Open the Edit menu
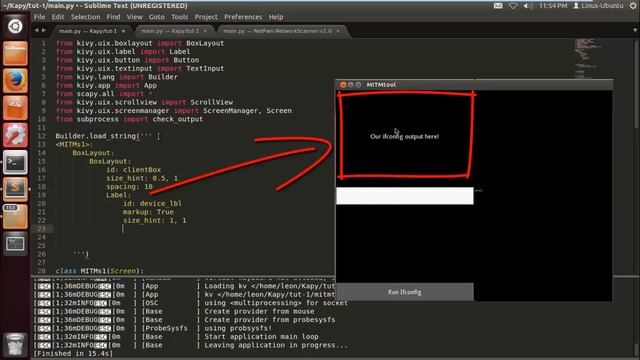The width and height of the screenshot is (640, 360). [x=58, y=17]
